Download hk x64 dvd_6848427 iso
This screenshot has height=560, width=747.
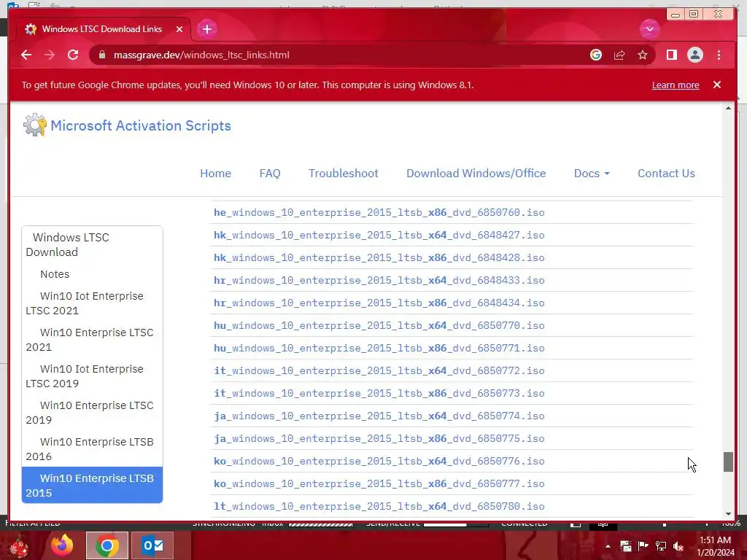[379, 235]
